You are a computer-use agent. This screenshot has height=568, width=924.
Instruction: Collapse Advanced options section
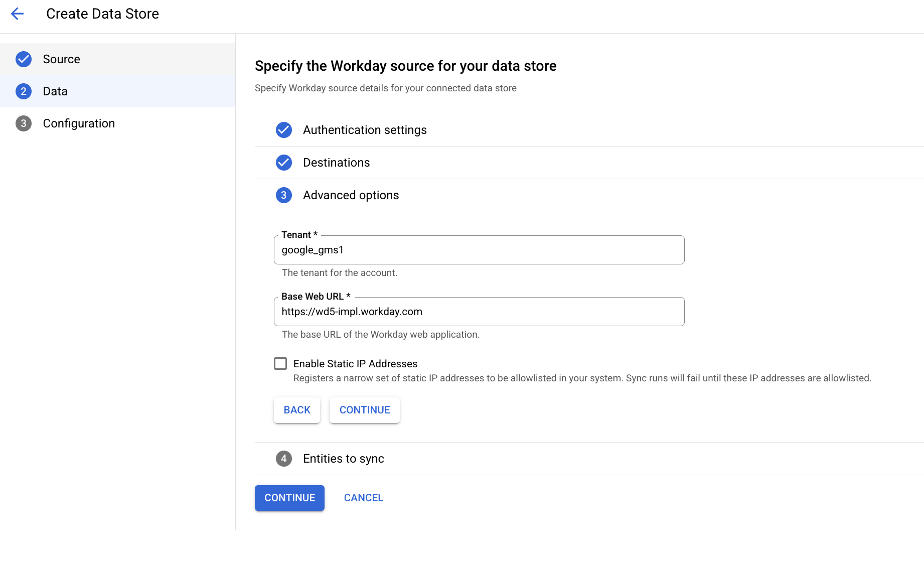pyautogui.click(x=589, y=195)
